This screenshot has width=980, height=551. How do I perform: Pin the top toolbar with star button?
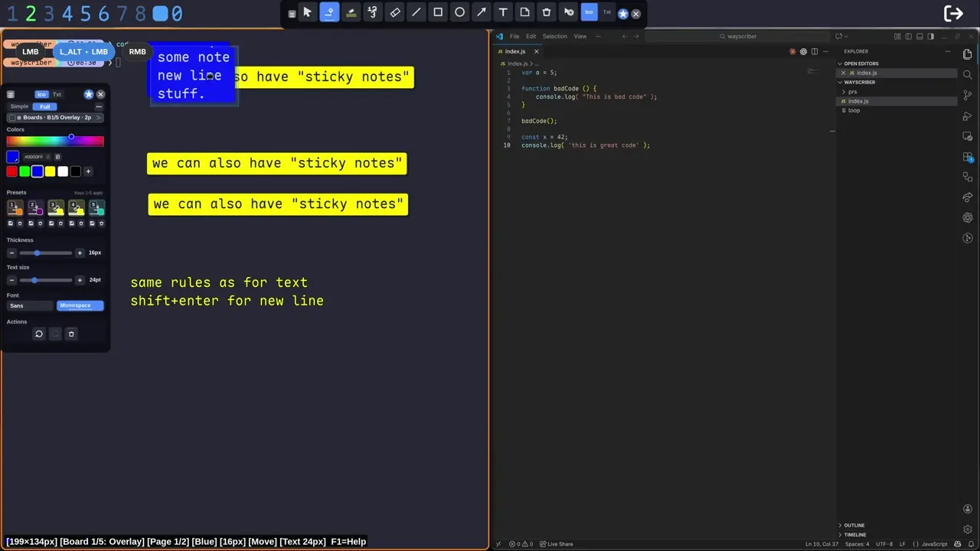pos(623,14)
